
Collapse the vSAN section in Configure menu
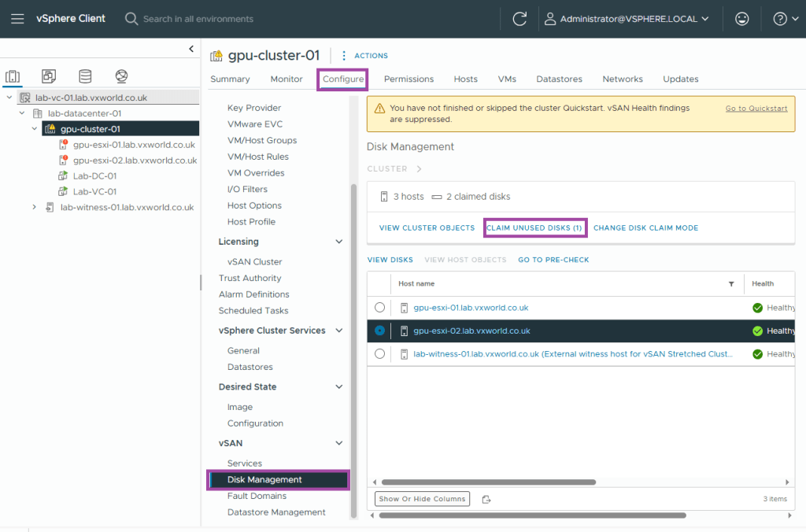(339, 443)
